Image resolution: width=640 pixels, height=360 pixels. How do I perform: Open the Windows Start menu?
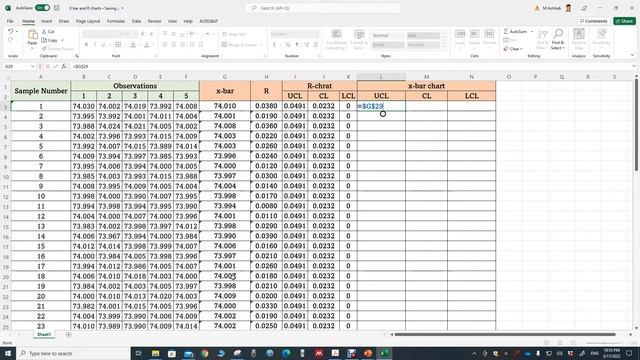8,353
